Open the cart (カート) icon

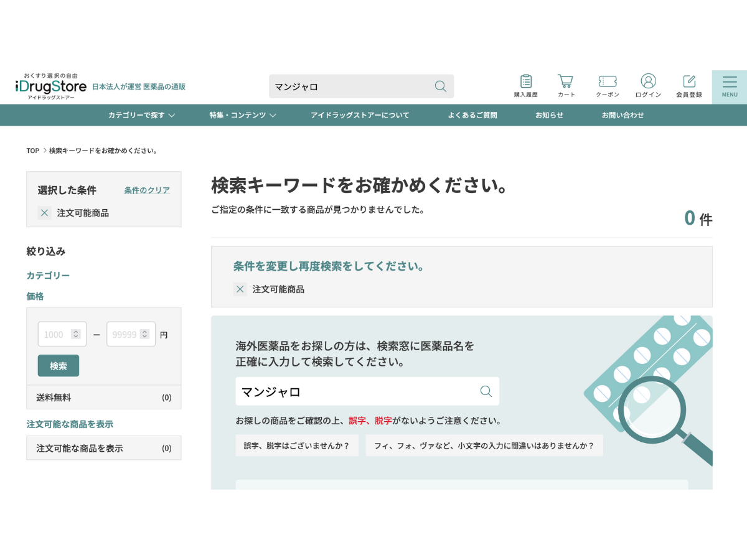[566, 86]
